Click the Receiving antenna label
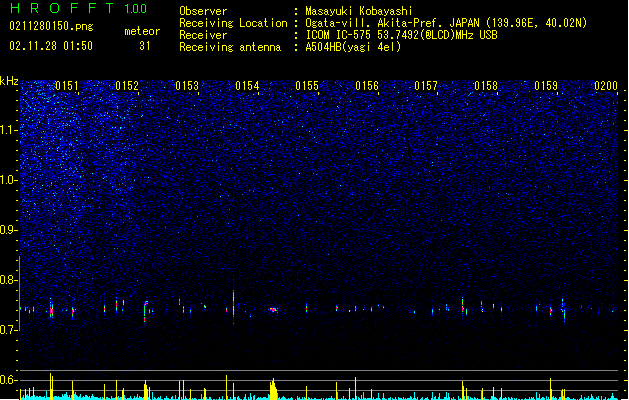This screenshot has height=400, width=629. (x=230, y=47)
